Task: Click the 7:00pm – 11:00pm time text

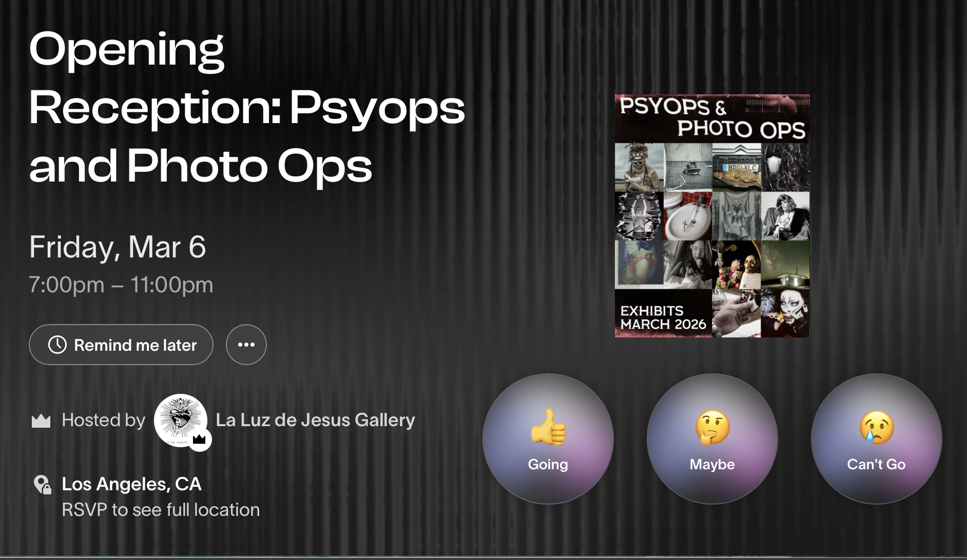Action: (x=121, y=285)
